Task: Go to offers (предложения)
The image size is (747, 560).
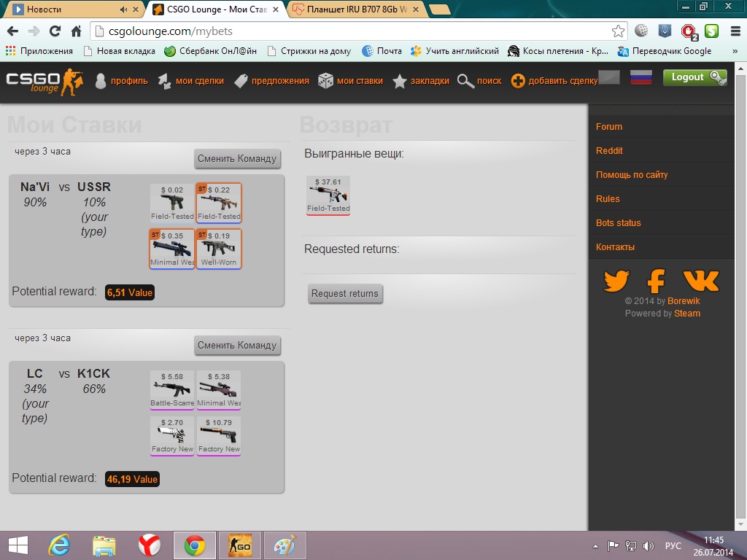Action: (271, 81)
